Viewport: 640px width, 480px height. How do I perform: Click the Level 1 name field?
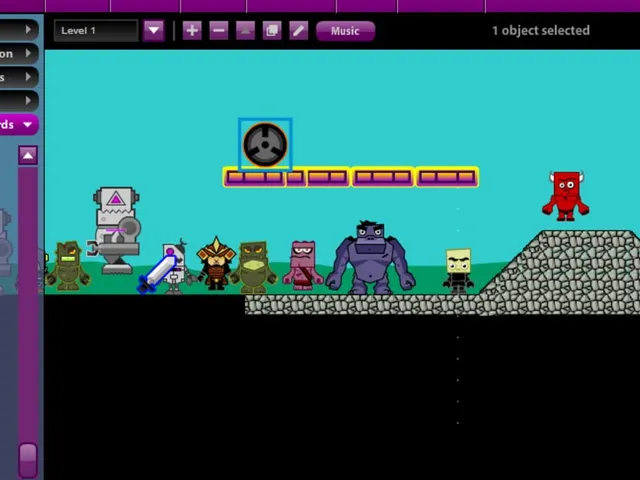(x=96, y=31)
